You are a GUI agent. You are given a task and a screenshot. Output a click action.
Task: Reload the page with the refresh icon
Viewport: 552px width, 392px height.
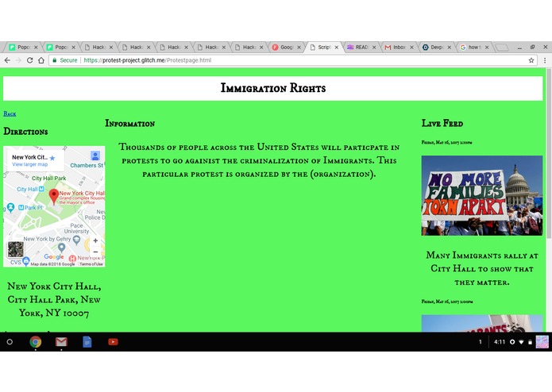click(30, 60)
